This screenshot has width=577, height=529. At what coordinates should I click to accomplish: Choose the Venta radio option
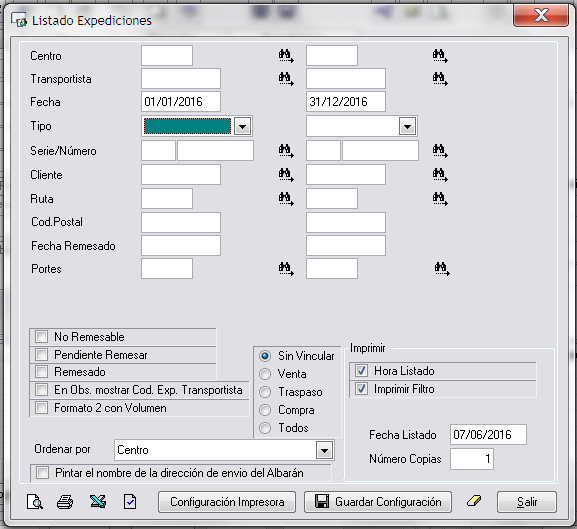click(x=265, y=374)
